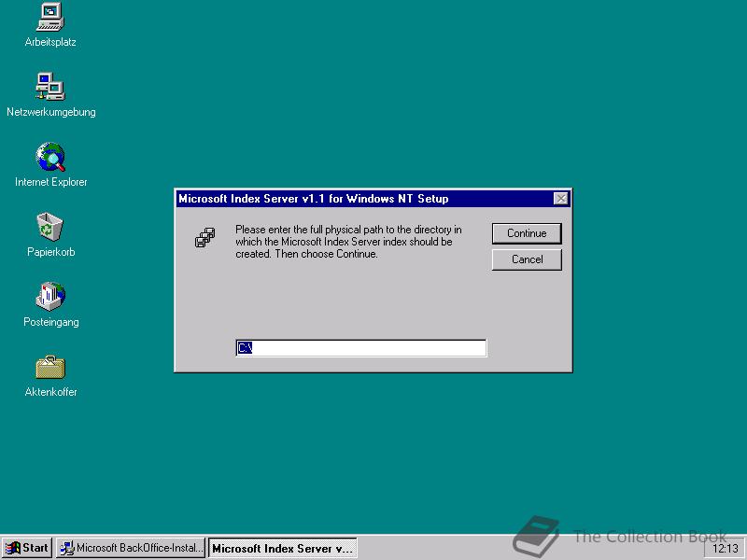Close the Index Server Setup dialog
Screen dimensions: 747x560
click(561, 199)
